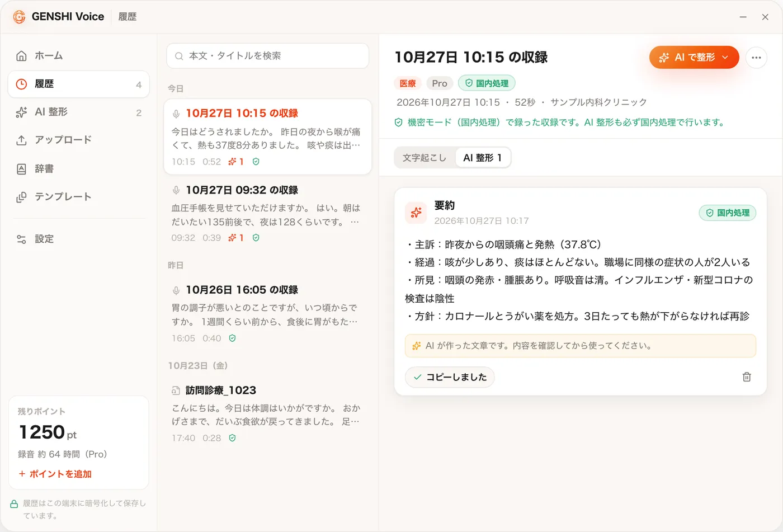Click the lock icon by the encryption notice
The image size is (783, 532).
14,504
